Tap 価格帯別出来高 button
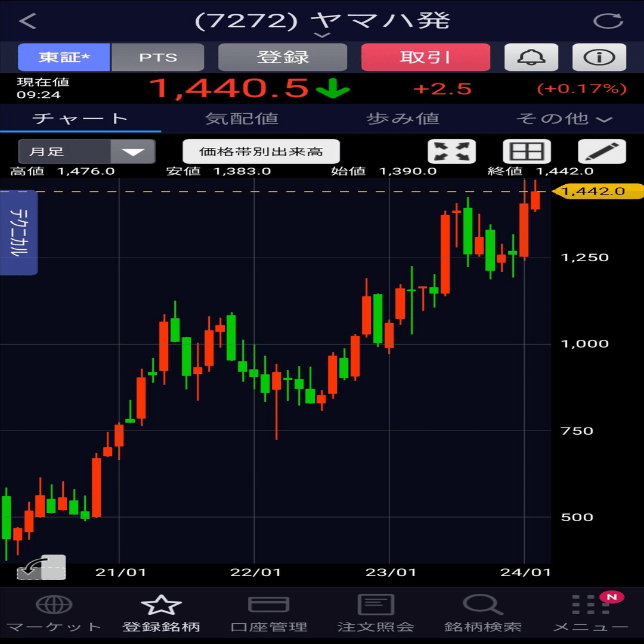The image size is (644, 644). click(x=261, y=151)
